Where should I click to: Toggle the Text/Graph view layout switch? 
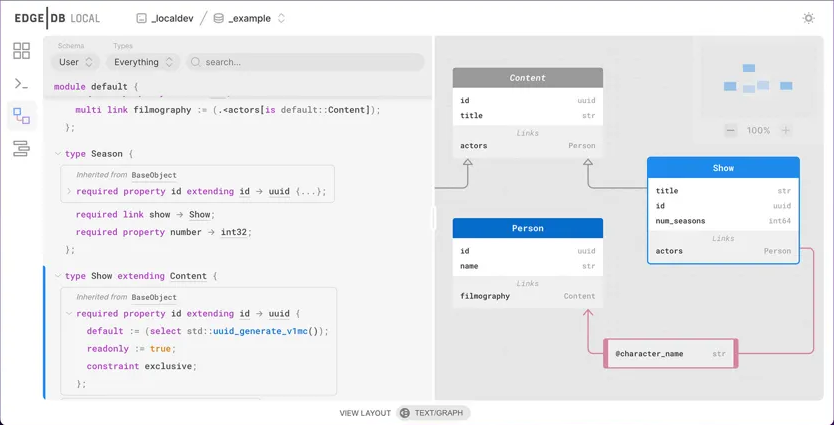[x=433, y=413]
